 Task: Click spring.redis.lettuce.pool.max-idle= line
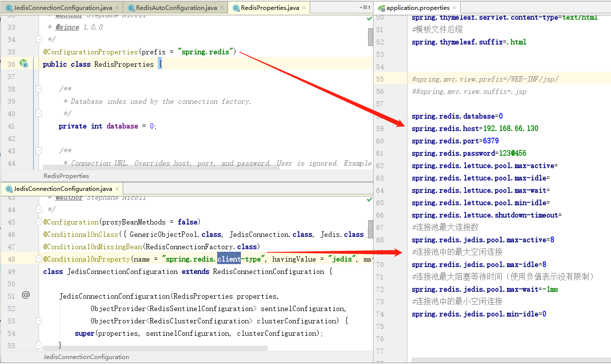481,178
